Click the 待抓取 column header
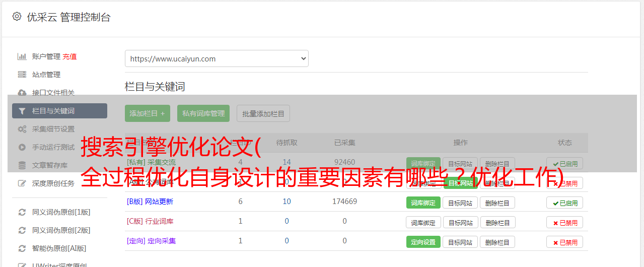The height and width of the screenshot is (267, 644). point(287,143)
